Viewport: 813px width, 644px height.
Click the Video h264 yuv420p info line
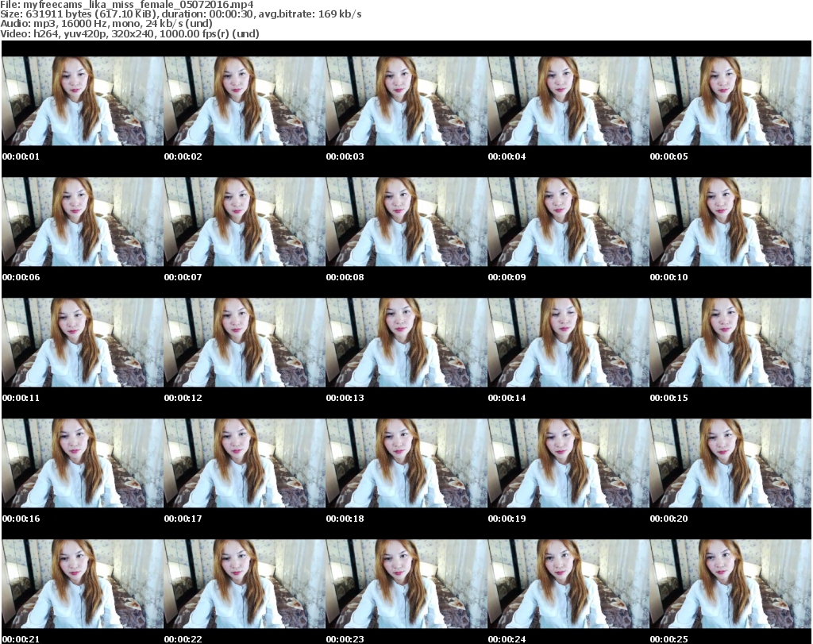coord(129,33)
